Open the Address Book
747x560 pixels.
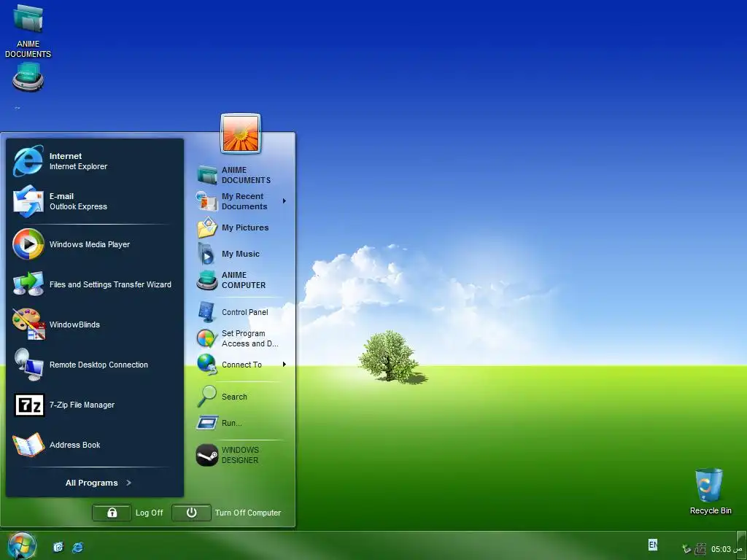click(94, 445)
